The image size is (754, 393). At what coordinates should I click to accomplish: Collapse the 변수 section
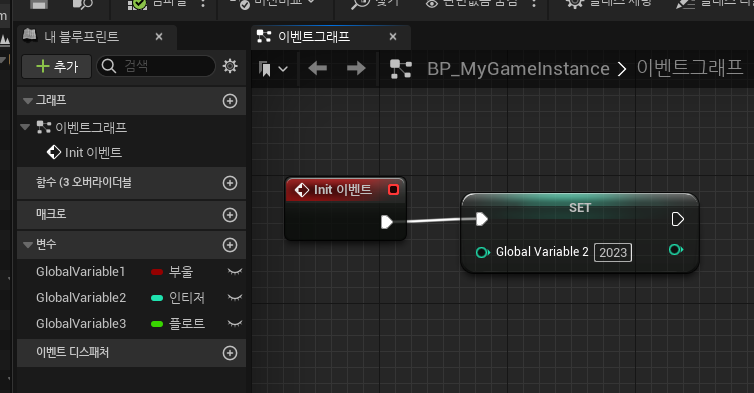tap(28, 245)
